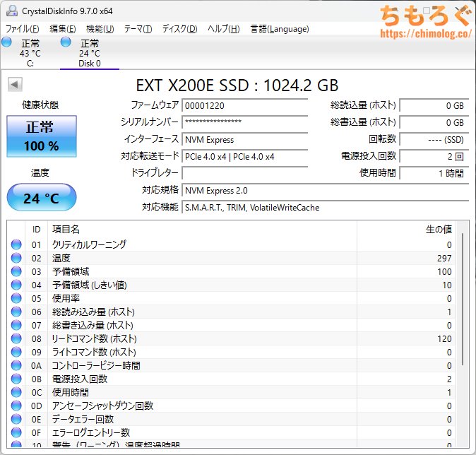Click the 総読込量 (ホスト) value 0 GB
Image resolution: width=476 pixels, height=455 pixels.
click(434, 105)
